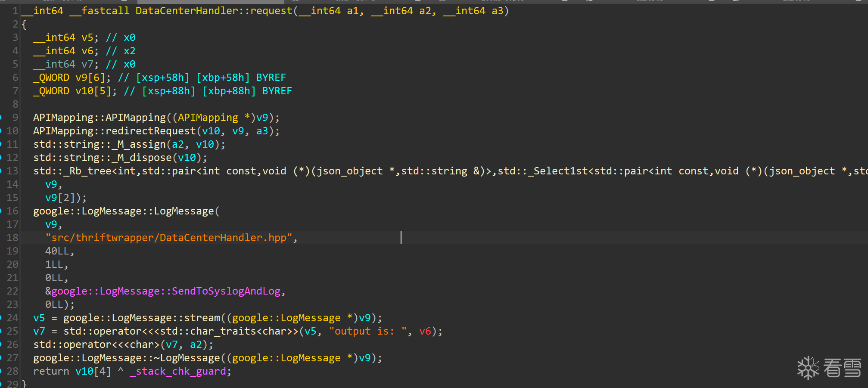The image size is (868, 388).
Task: Click the red v6 argument on line 25
Action: pos(425,331)
